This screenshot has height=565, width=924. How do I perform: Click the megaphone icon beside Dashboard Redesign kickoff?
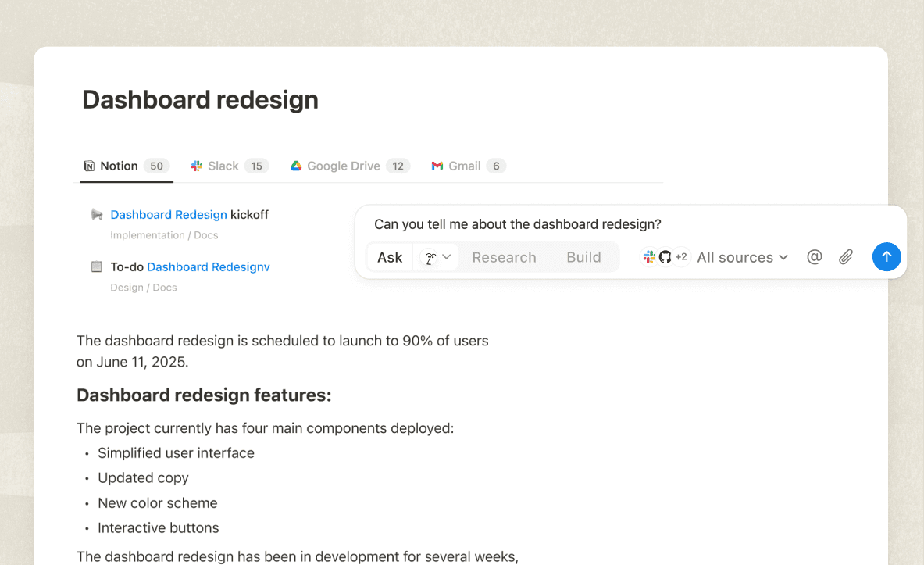tap(95, 214)
